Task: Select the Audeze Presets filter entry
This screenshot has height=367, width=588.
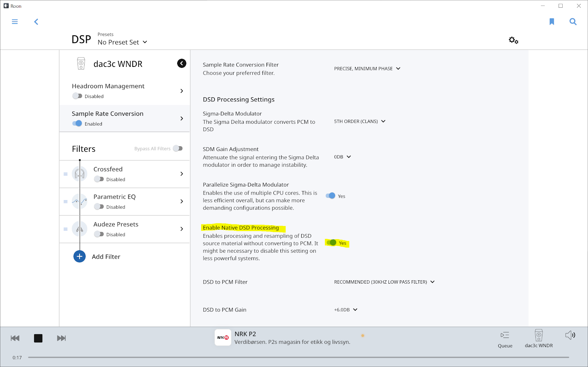Action: pyautogui.click(x=125, y=229)
